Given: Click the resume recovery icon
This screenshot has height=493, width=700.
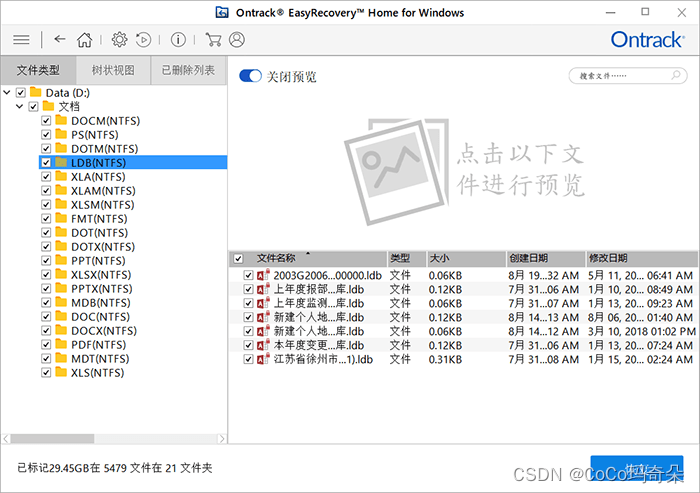Looking at the screenshot, I should pyautogui.click(x=144, y=40).
